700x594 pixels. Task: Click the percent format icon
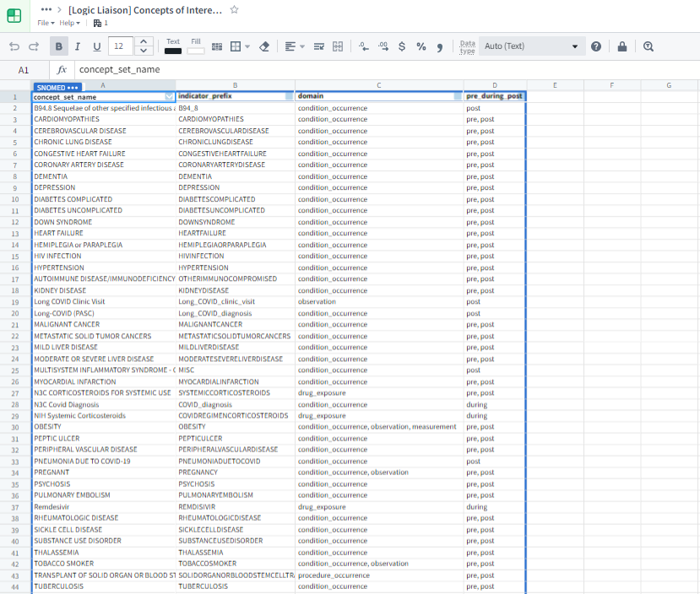tap(421, 46)
